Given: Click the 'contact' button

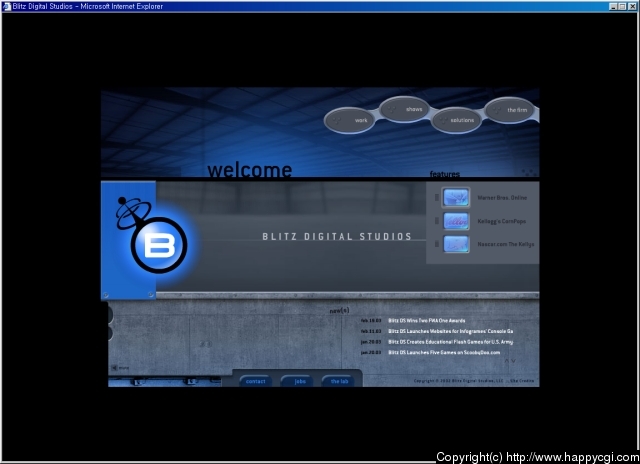Looking at the screenshot, I should coord(256,381).
